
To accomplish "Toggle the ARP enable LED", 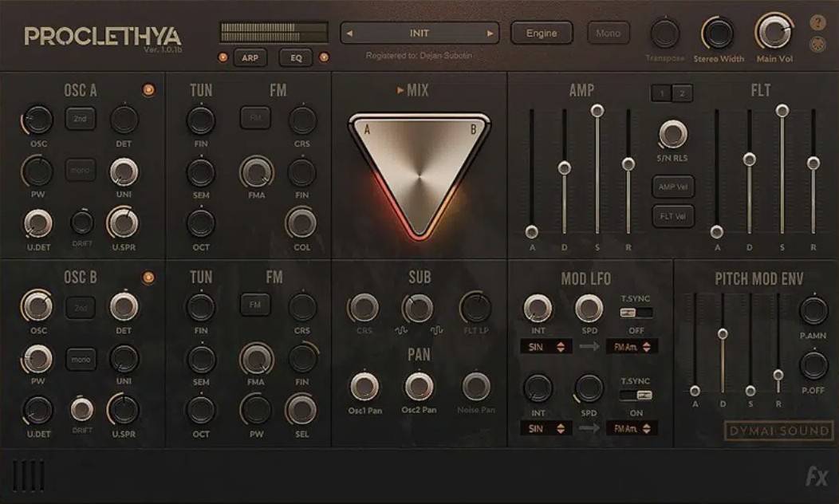I will coord(223,57).
